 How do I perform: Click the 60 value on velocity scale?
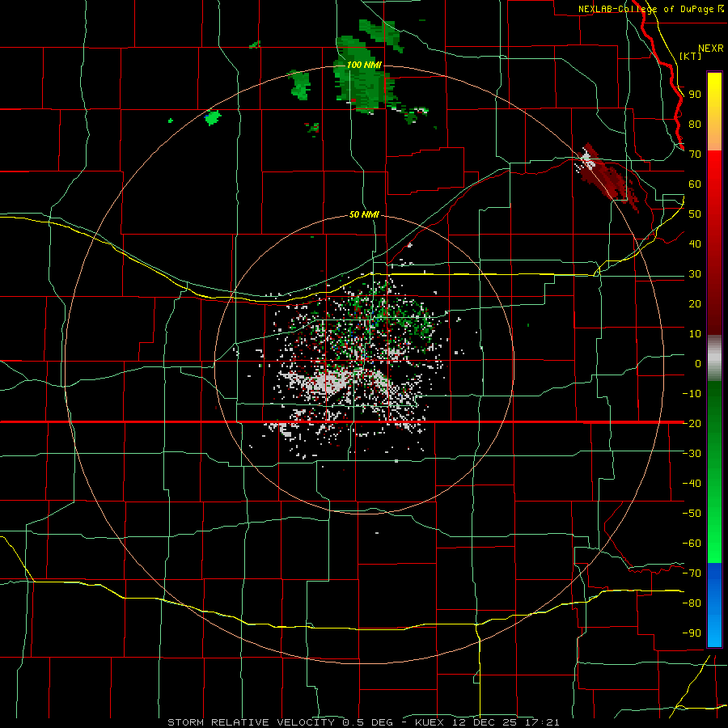click(x=695, y=184)
